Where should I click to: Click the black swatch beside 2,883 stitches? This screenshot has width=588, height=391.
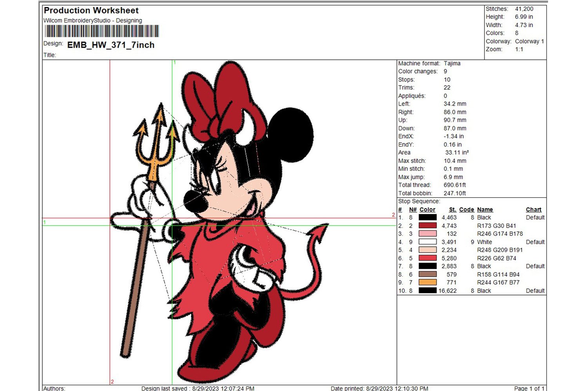pyautogui.click(x=428, y=266)
